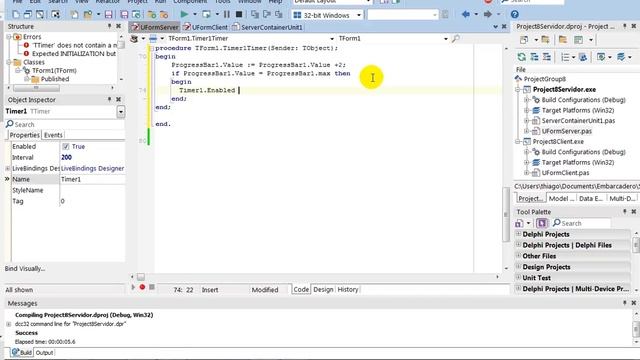Viewport: 640px width, 360px height.
Task: Pin the Tool Palette panel
Action: 624,211
